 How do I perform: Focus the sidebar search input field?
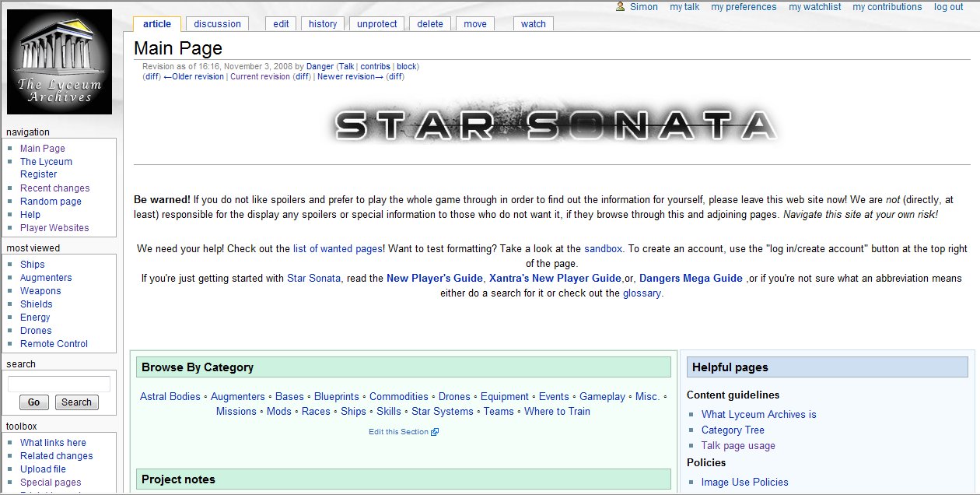click(59, 384)
